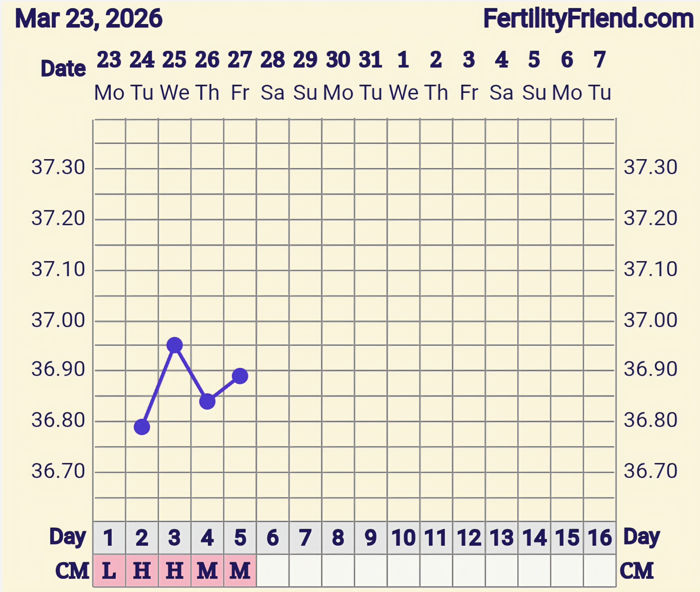Click the H CM cell under day 3
700x592 pixels.
(174, 570)
